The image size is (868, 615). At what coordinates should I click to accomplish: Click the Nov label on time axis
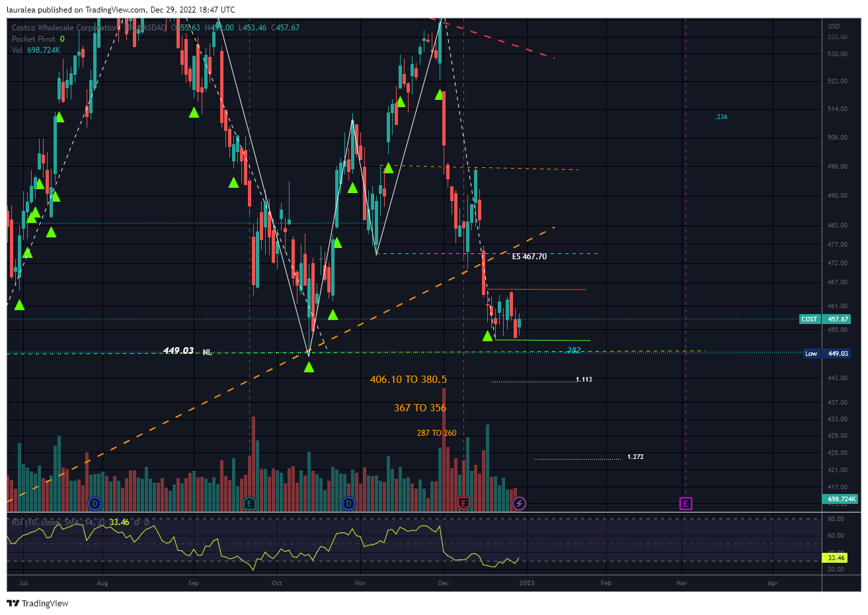click(x=360, y=583)
